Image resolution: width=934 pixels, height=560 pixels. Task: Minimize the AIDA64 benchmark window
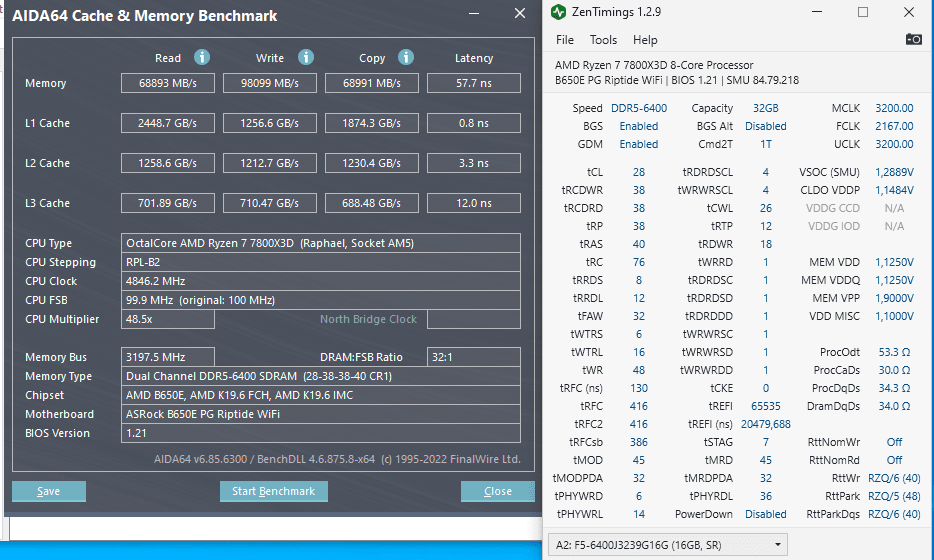point(474,13)
